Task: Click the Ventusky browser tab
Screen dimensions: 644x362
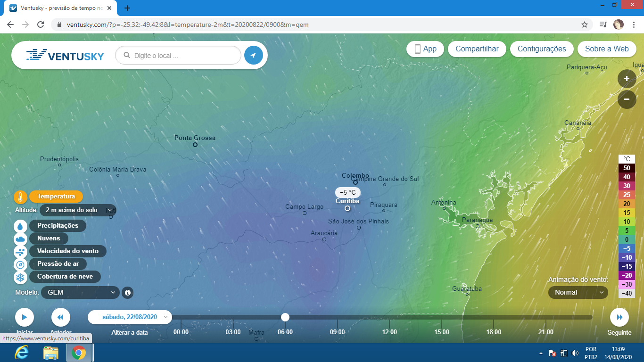Action: pos(61,8)
